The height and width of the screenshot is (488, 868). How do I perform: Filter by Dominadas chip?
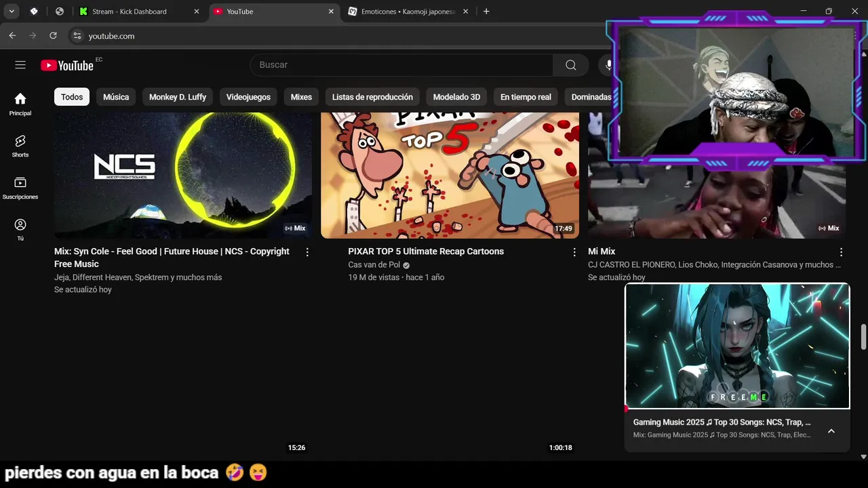tap(589, 97)
